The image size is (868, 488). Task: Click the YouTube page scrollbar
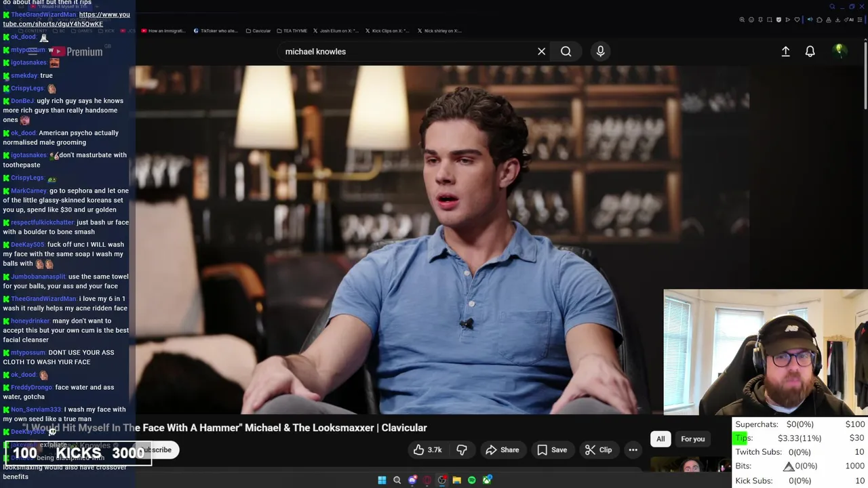tap(865, 75)
